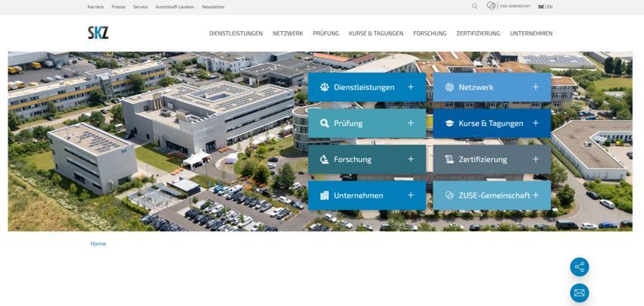Open the PRÜFUNG main menu

tap(326, 33)
